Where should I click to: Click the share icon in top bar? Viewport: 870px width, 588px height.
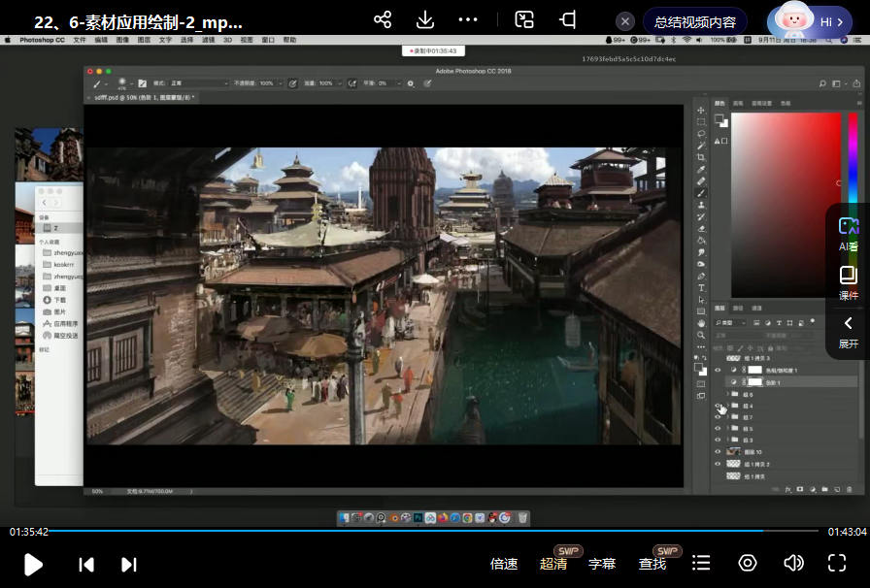[383, 20]
